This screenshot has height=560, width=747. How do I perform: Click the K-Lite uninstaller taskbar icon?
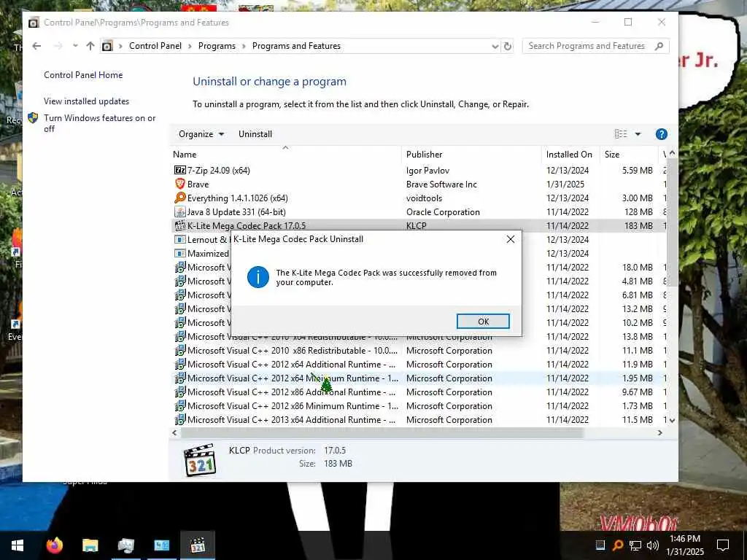click(x=197, y=545)
